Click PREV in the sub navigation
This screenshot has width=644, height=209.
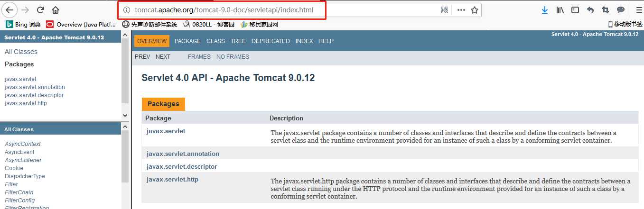pyautogui.click(x=142, y=57)
